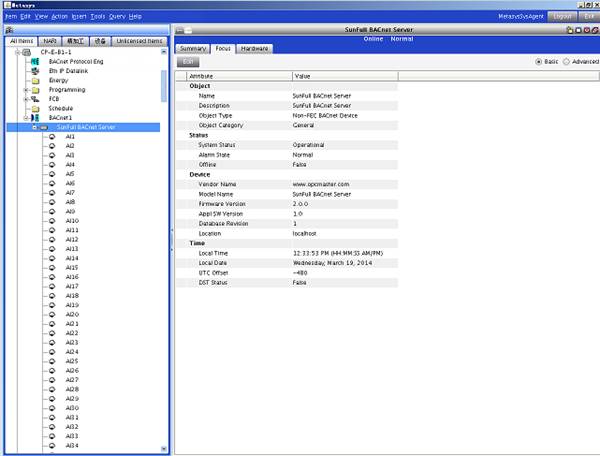Click the BACnet Protocol Eng icon
The width and height of the screenshot is (600, 456).
point(35,61)
